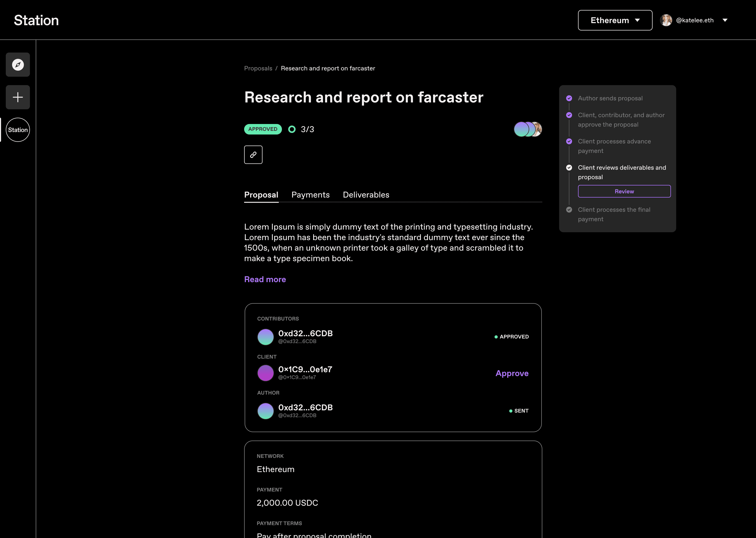Click the client 0x1C9...0e1e7 purple avatar

265,373
